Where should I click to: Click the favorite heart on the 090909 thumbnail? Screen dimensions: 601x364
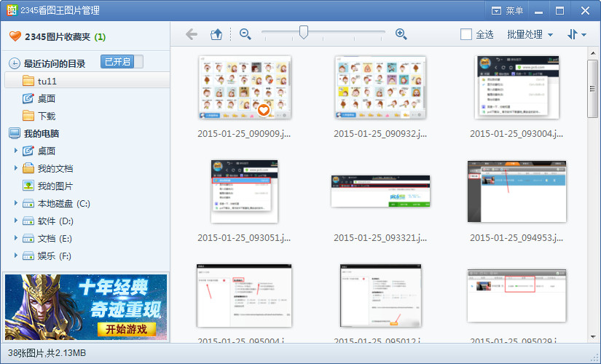(x=263, y=111)
